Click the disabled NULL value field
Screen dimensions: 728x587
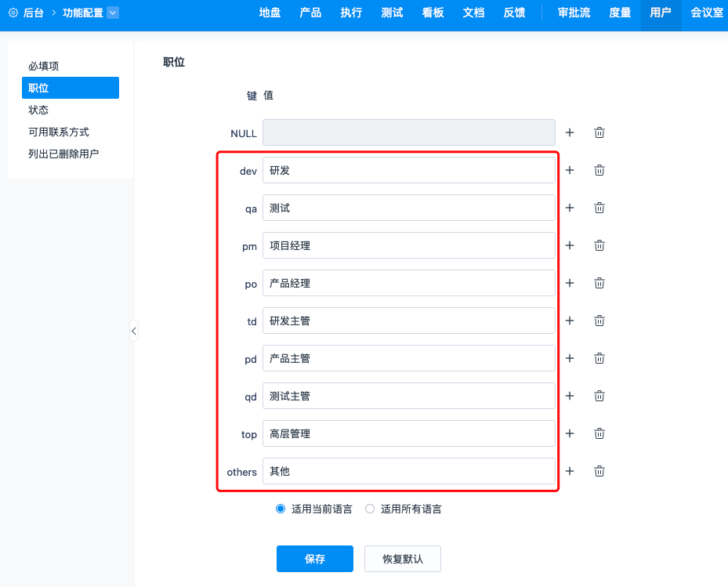click(409, 132)
